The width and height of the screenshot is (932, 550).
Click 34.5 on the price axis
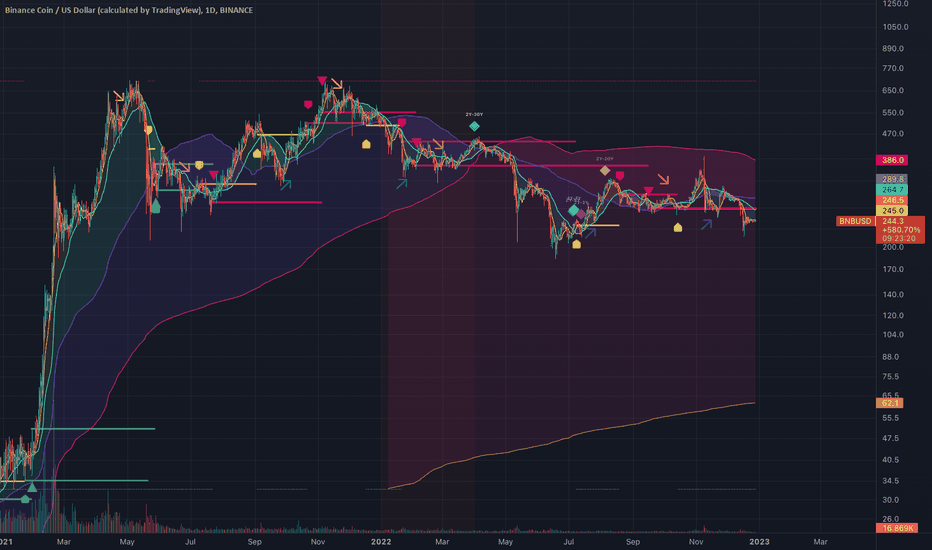tap(891, 480)
